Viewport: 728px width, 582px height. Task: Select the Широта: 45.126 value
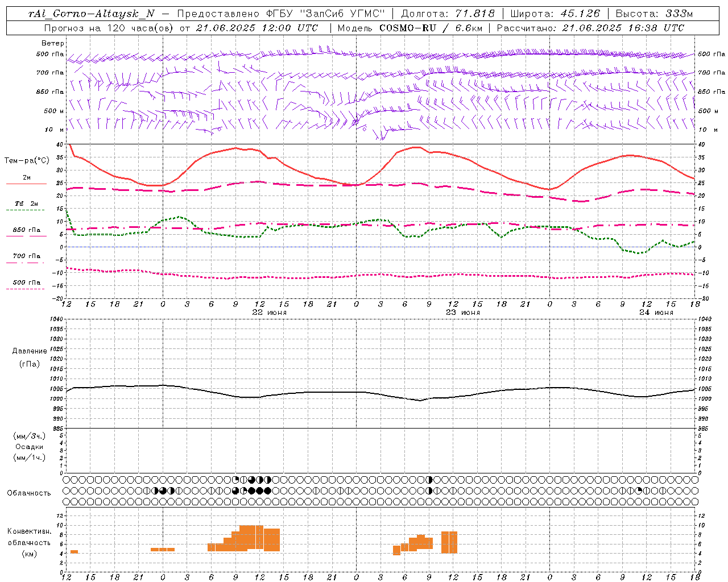point(554,14)
